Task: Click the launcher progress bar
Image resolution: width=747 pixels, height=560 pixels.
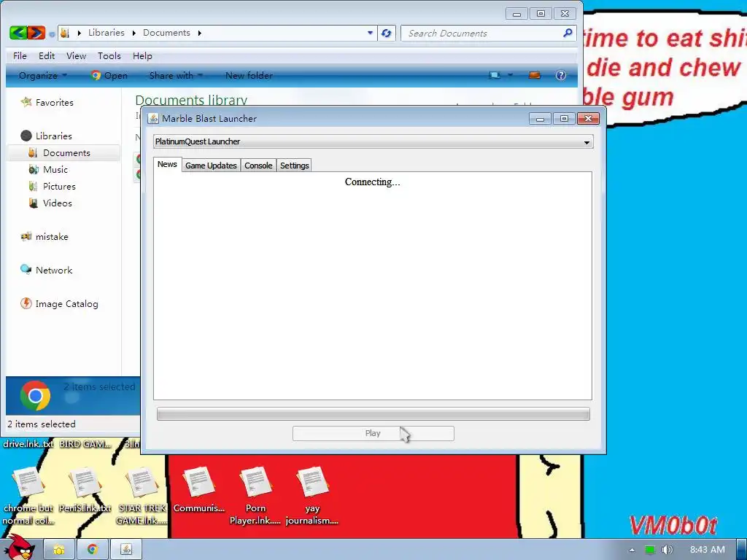Action: [x=373, y=414]
